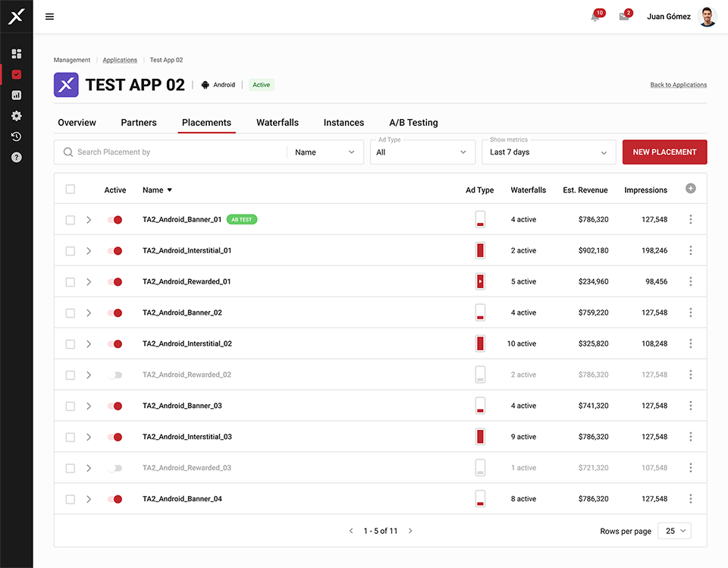This screenshot has height=568, width=728.
Task: Open row actions for TA2_Android_Interstitial_03
Action: click(690, 437)
